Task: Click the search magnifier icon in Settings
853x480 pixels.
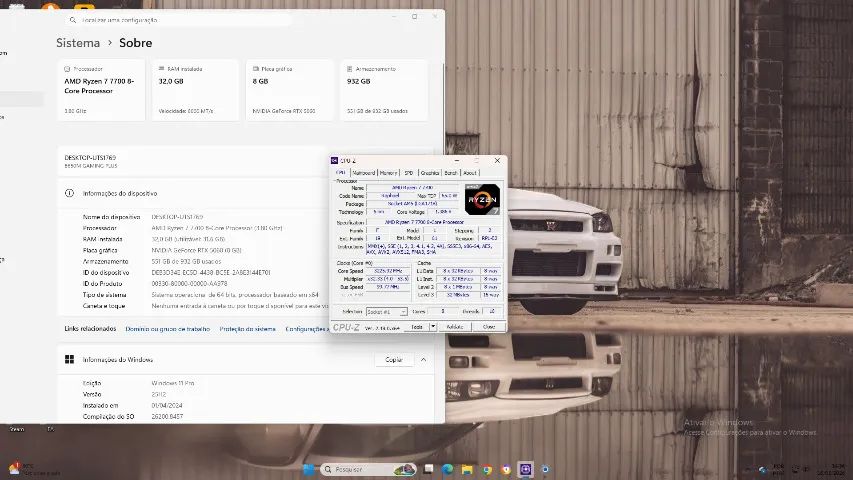Action: (x=72, y=20)
